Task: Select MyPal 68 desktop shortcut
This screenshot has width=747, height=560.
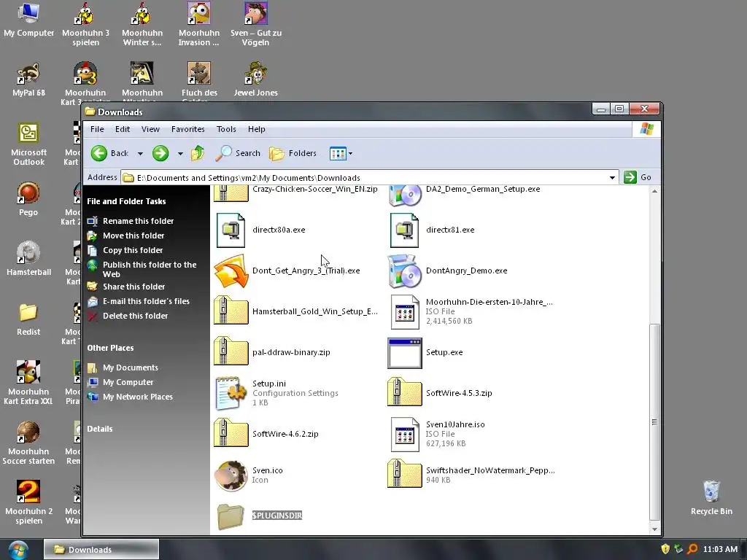Action: (28, 79)
